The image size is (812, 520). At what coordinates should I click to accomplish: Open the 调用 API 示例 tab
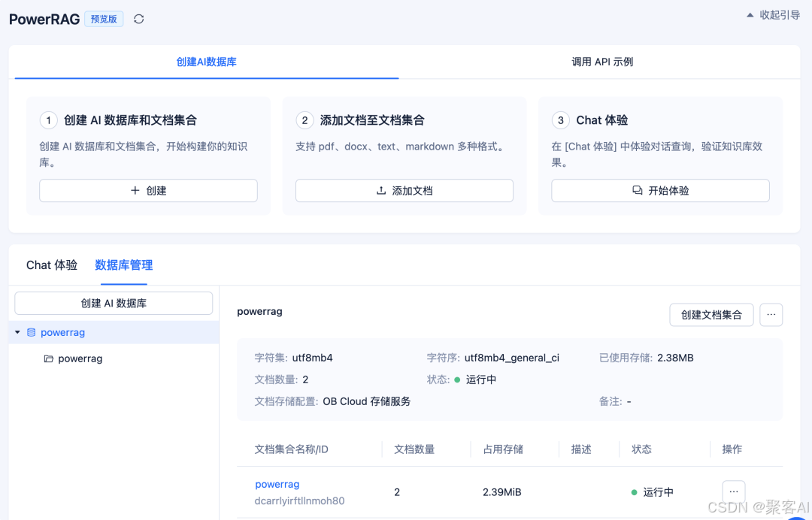click(x=601, y=62)
